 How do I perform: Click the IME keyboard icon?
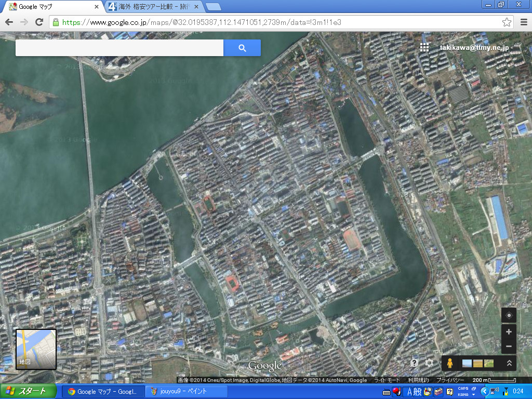pyautogui.click(x=387, y=392)
